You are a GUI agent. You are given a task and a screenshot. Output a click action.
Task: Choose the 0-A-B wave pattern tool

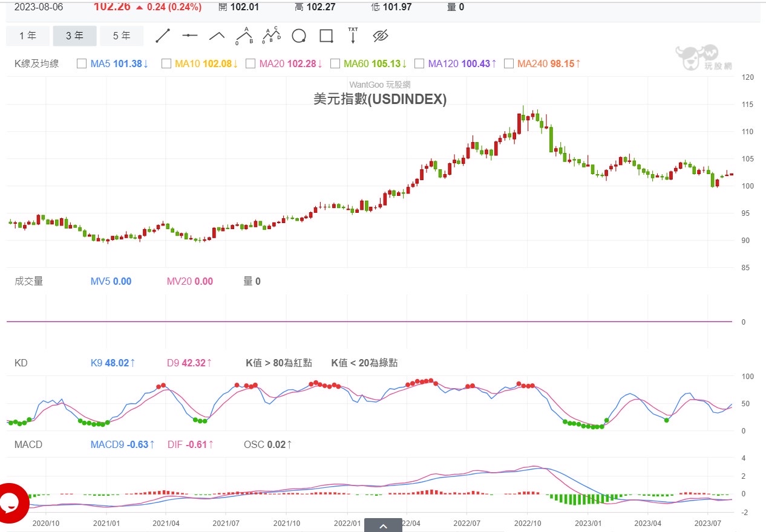click(x=244, y=36)
